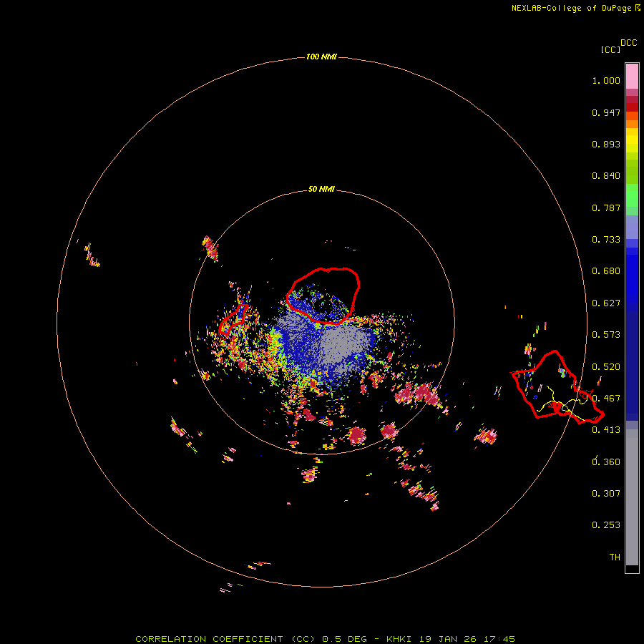This screenshot has height=644, width=644.
Task: Click the 19 JAN 26 date in the footer
Action: pyautogui.click(x=448, y=639)
